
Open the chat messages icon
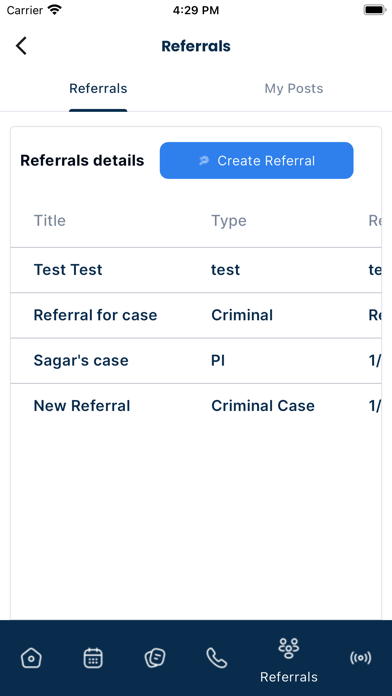pyautogui.click(x=155, y=658)
